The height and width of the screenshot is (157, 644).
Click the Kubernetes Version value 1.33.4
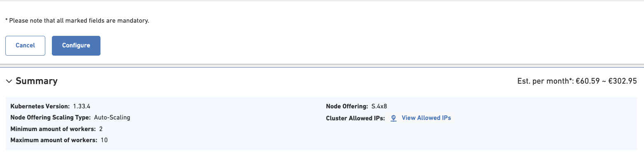(82, 106)
